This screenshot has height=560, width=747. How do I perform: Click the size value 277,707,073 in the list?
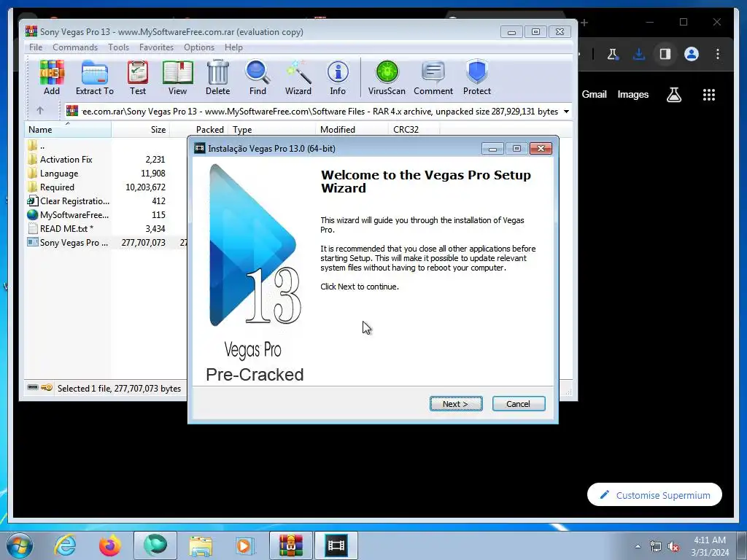click(x=144, y=242)
